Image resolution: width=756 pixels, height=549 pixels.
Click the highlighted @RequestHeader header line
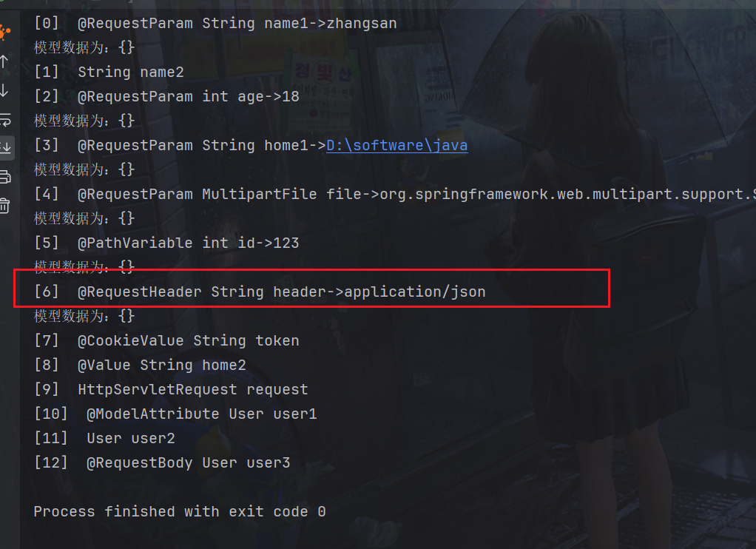(281, 292)
